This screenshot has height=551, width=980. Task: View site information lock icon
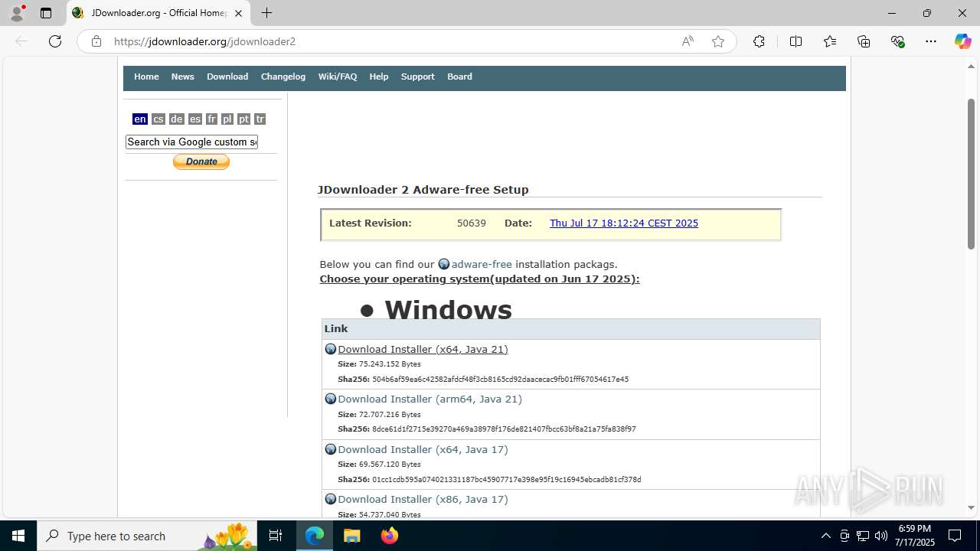[96, 41]
